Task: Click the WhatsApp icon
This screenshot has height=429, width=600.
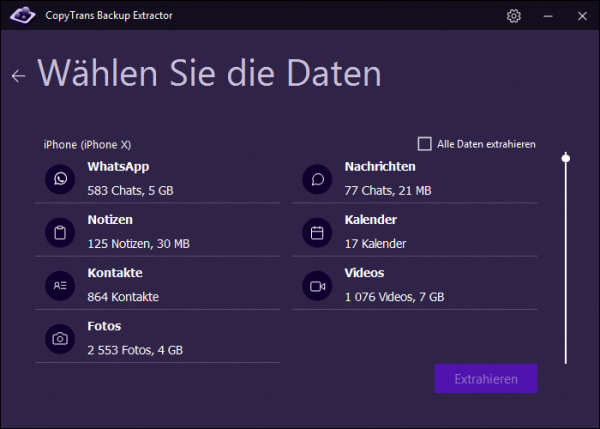Action: 60,179
